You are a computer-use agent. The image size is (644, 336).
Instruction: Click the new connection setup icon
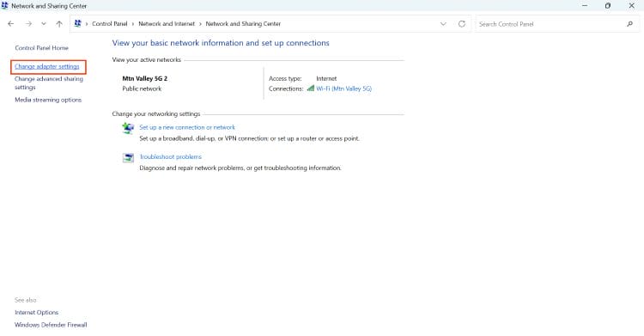coord(128,128)
